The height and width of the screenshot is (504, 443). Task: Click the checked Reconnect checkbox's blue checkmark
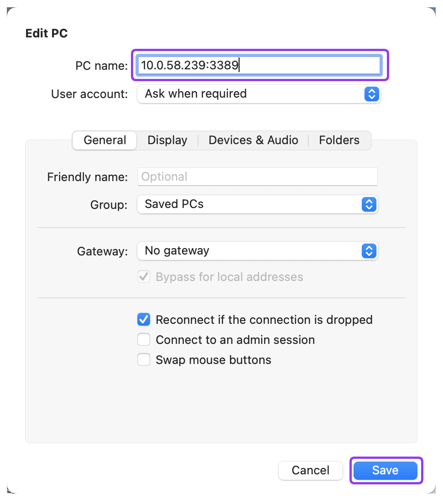tap(144, 319)
